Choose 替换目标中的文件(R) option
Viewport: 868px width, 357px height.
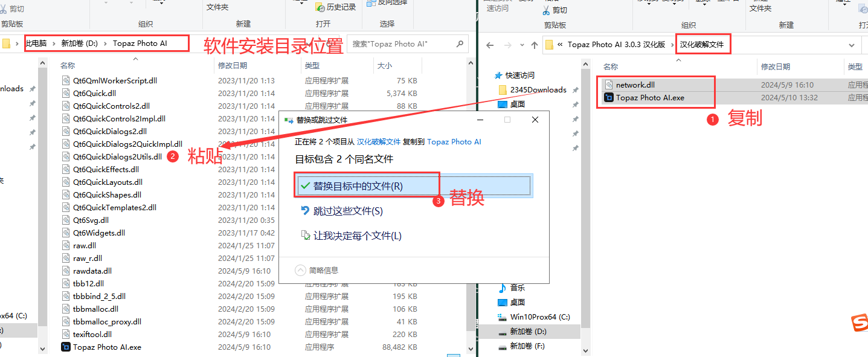(414, 186)
